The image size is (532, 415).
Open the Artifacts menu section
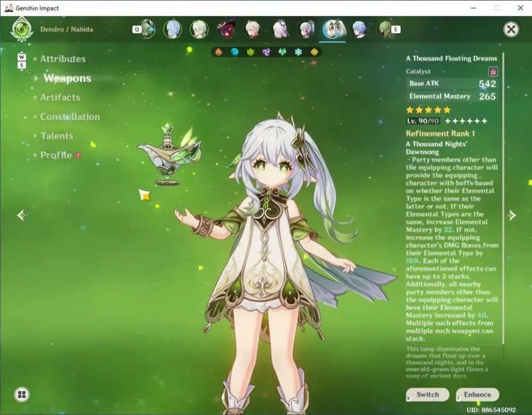pos(60,98)
